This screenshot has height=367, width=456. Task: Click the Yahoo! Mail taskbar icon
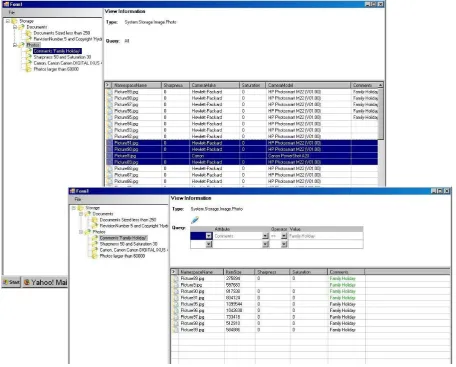tap(27, 282)
